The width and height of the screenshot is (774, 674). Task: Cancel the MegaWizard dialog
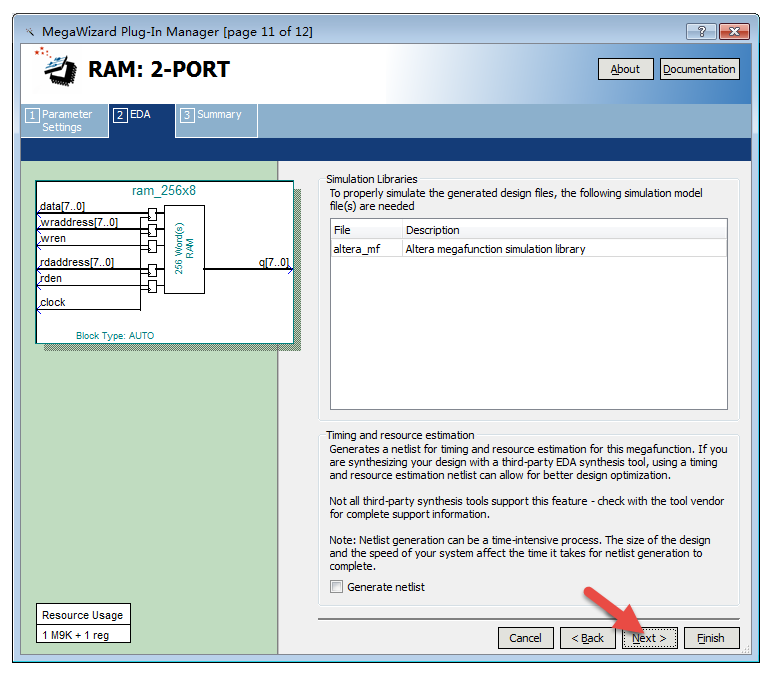[x=525, y=638]
